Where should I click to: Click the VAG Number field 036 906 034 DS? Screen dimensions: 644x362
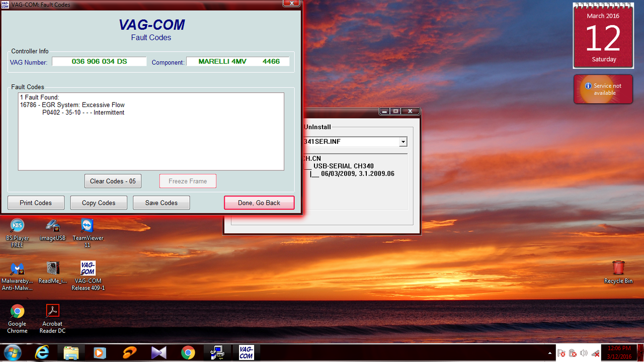99,61
